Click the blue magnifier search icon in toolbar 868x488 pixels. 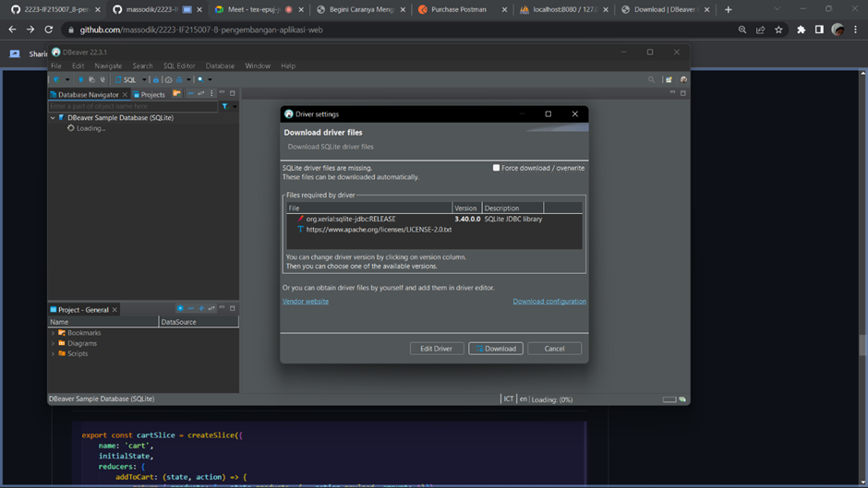pos(200,79)
